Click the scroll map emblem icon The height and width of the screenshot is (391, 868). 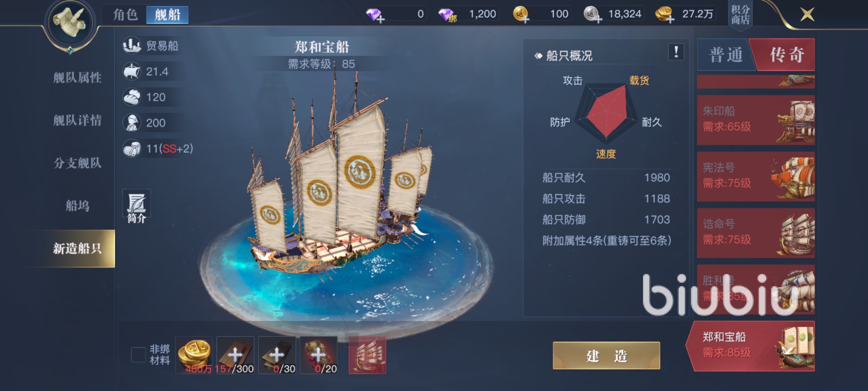click(70, 22)
